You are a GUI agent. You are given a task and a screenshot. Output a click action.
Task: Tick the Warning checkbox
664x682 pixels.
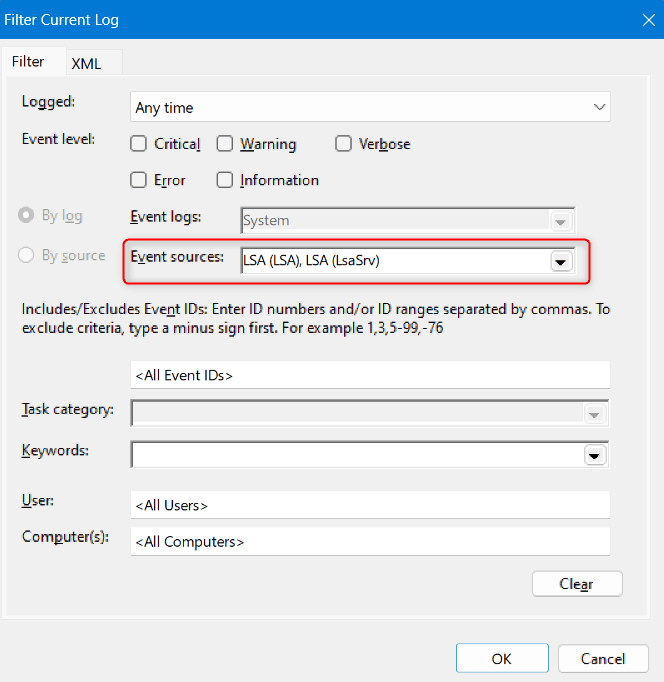225,144
